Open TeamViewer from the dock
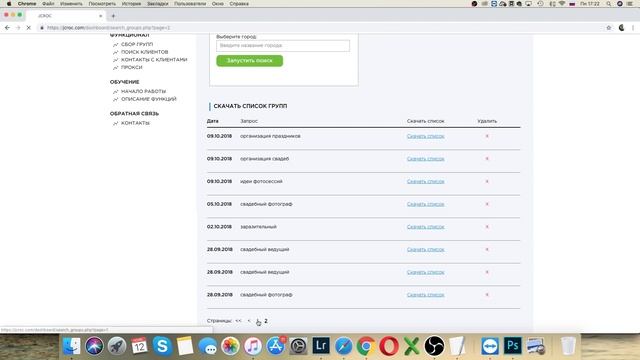The image size is (640, 360). (490, 346)
